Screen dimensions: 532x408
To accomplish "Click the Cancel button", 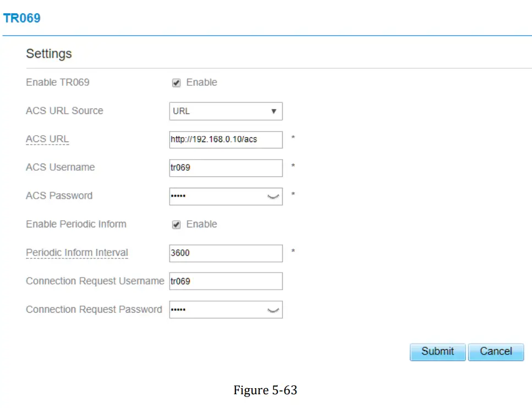I will [x=496, y=352].
